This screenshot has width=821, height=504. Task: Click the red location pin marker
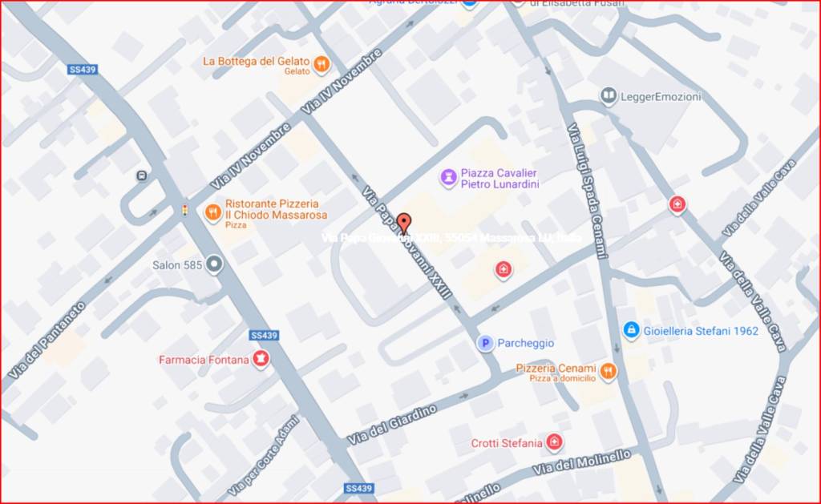click(404, 224)
